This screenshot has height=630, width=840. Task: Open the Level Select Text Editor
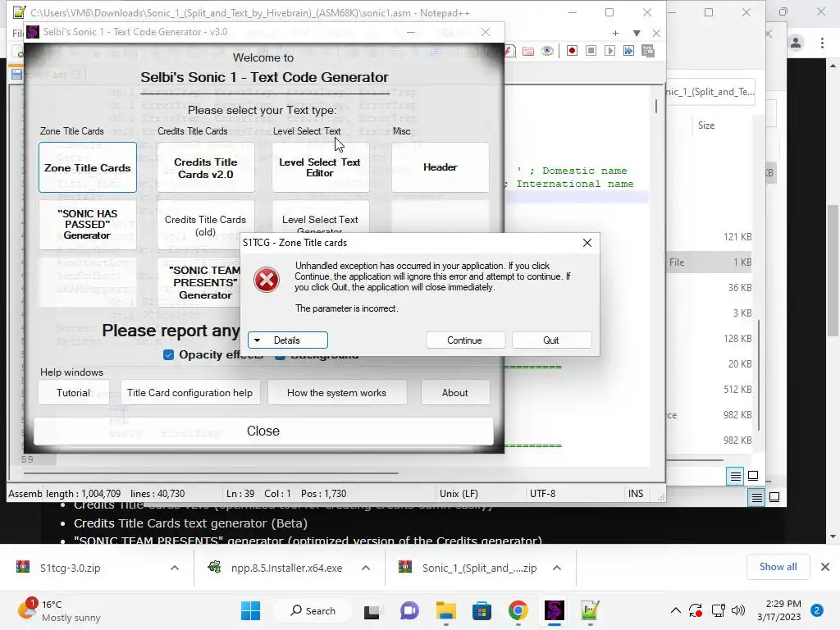[321, 167]
